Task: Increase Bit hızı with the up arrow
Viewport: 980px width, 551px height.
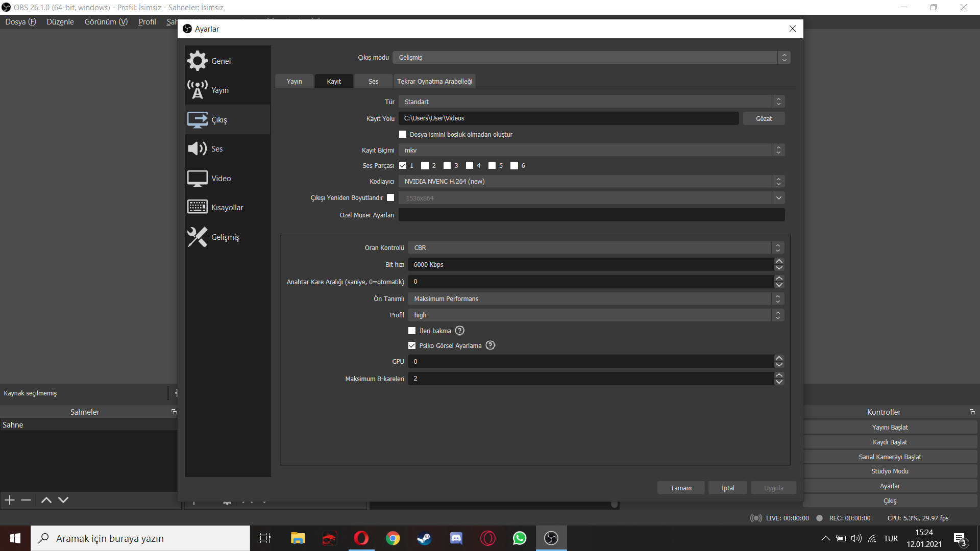Action: click(779, 261)
